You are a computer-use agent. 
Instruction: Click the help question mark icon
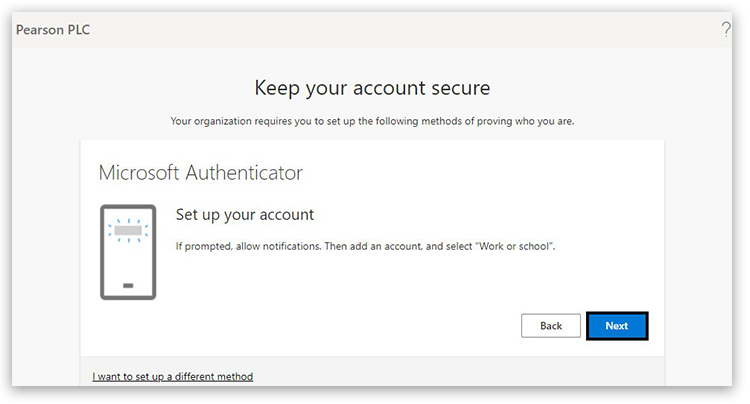(725, 30)
